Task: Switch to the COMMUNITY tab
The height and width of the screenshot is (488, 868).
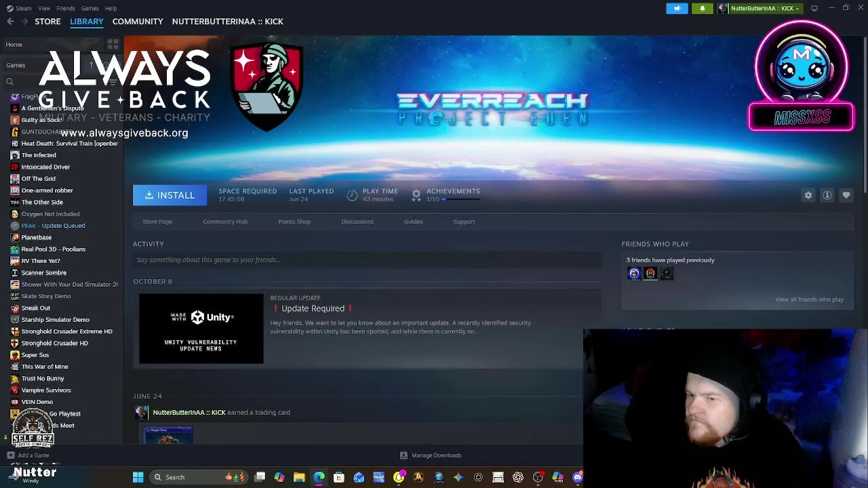Action: click(x=138, y=22)
